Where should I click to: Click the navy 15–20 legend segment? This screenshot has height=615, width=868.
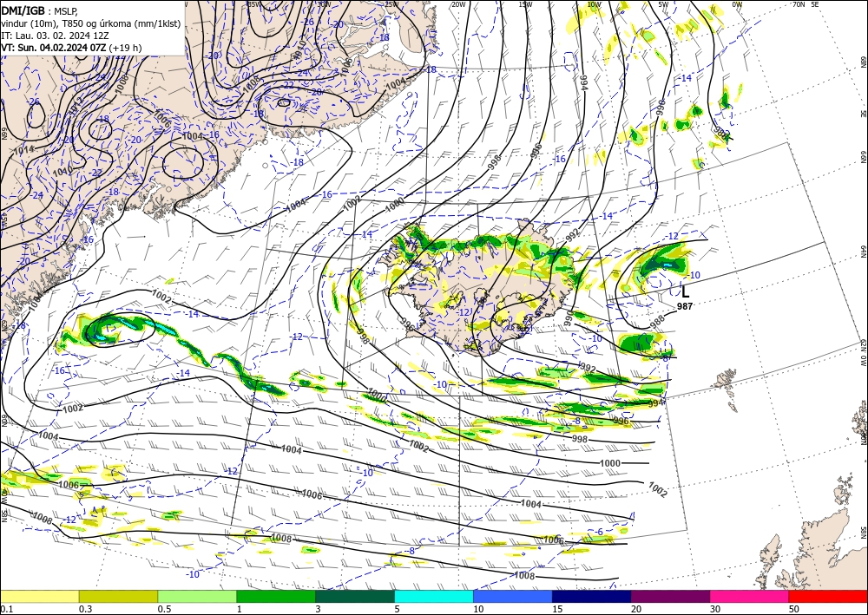(592, 596)
